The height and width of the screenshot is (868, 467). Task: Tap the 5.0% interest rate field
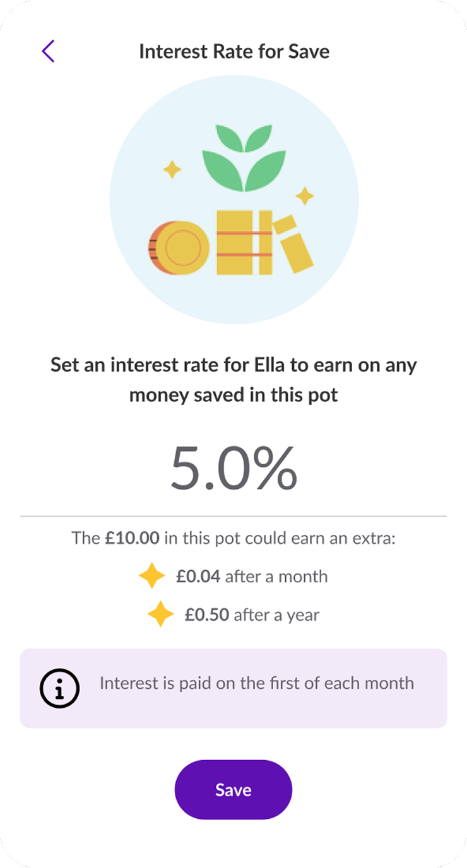pos(233,469)
